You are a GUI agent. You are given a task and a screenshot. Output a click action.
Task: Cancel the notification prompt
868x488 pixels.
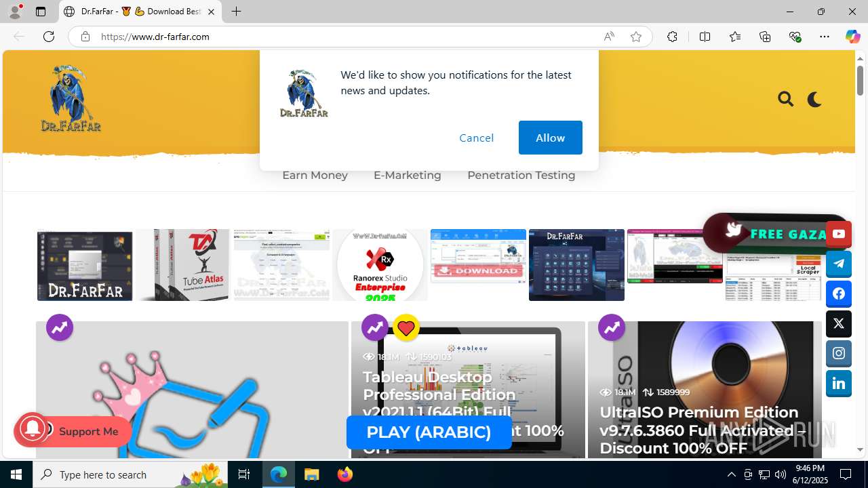tap(477, 138)
